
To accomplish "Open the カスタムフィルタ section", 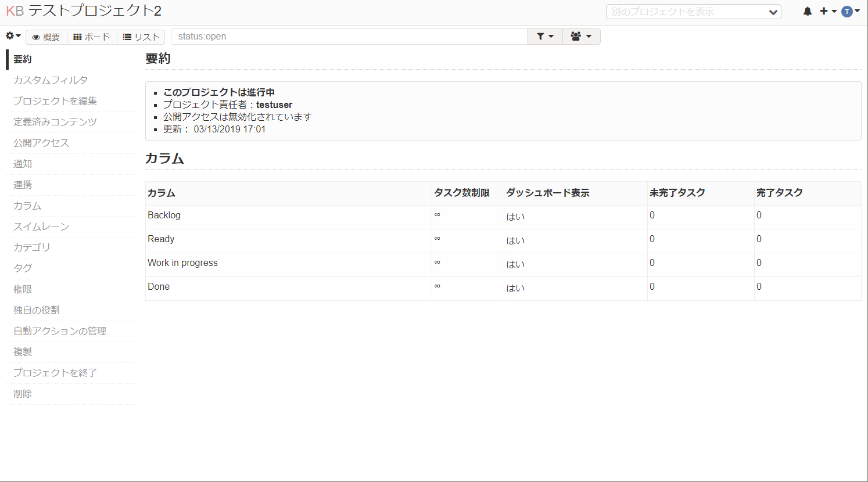I will click(x=51, y=80).
